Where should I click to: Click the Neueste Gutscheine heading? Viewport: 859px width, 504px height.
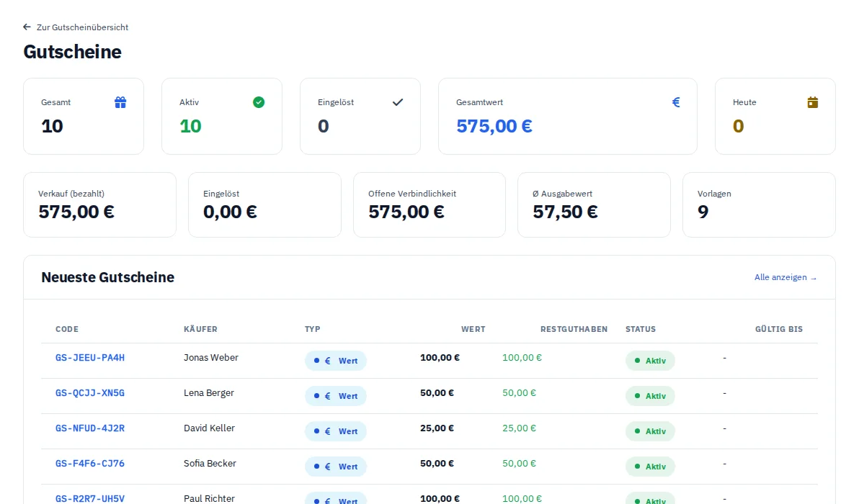[x=108, y=277]
